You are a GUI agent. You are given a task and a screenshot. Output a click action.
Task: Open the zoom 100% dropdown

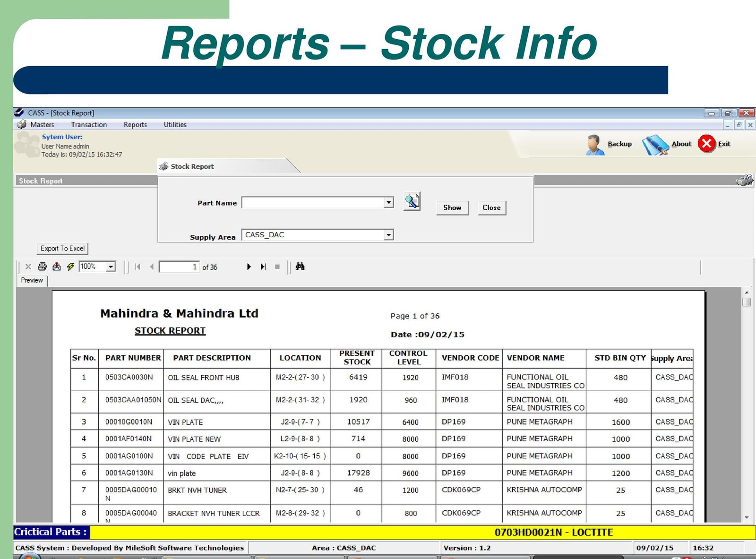pyautogui.click(x=111, y=267)
